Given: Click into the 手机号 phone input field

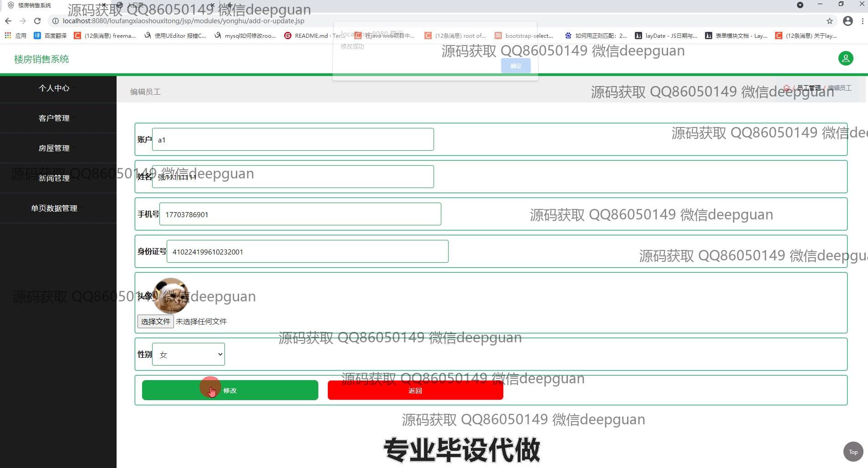Looking at the screenshot, I should pos(300,214).
